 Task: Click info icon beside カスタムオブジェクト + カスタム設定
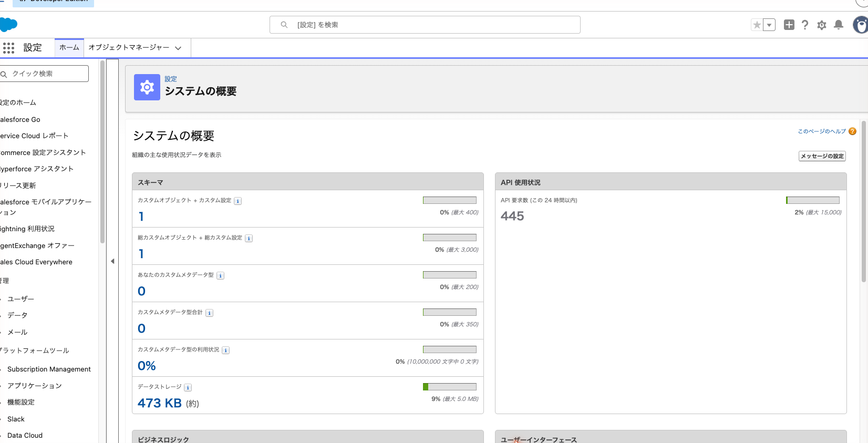pyautogui.click(x=238, y=201)
